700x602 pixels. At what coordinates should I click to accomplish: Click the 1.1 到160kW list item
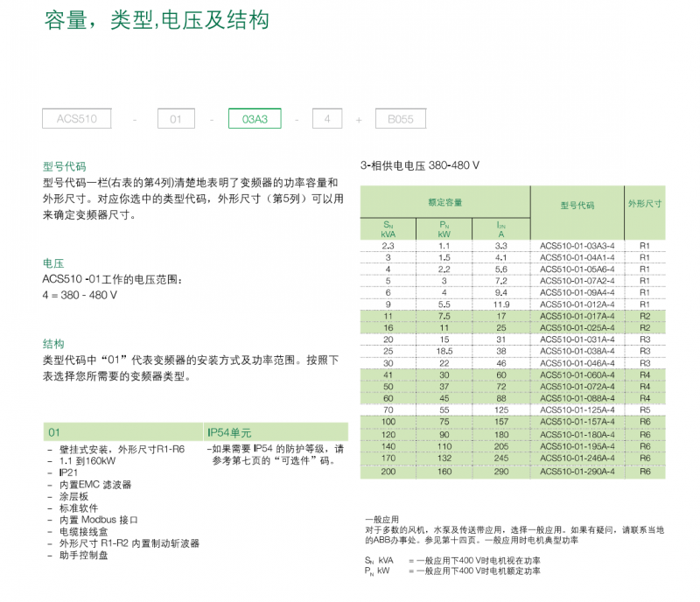81,461
